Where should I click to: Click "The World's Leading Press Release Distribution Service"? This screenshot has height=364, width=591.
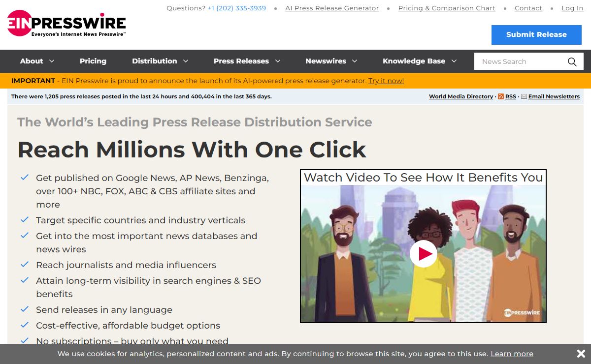[195, 122]
